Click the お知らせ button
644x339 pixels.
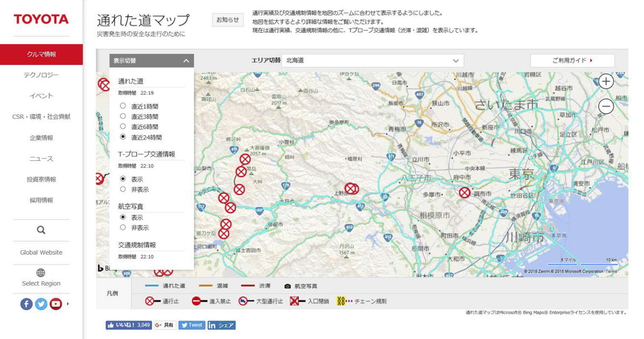pos(227,20)
